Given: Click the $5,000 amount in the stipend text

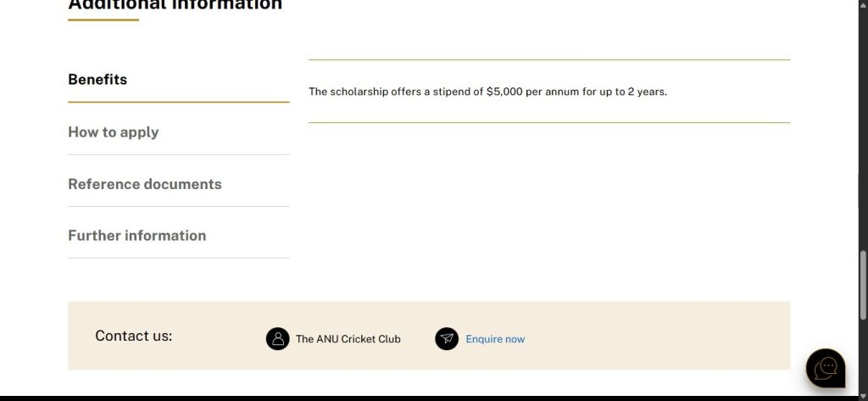Looking at the screenshot, I should pyautogui.click(x=504, y=92).
